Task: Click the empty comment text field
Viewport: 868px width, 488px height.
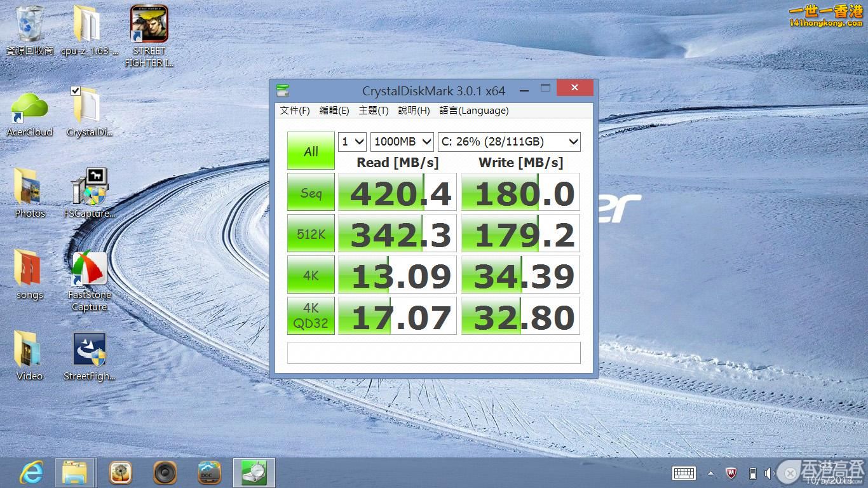Action: (x=433, y=353)
